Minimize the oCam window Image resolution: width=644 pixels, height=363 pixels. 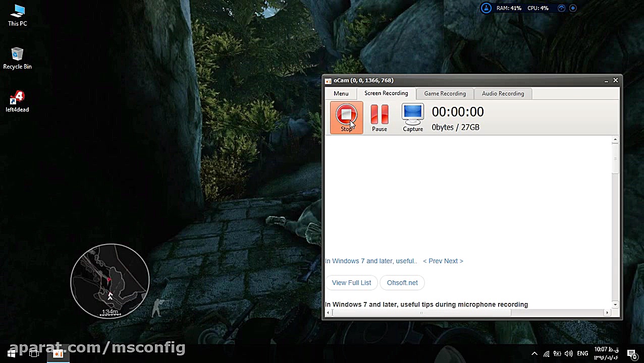coord(606,81)
